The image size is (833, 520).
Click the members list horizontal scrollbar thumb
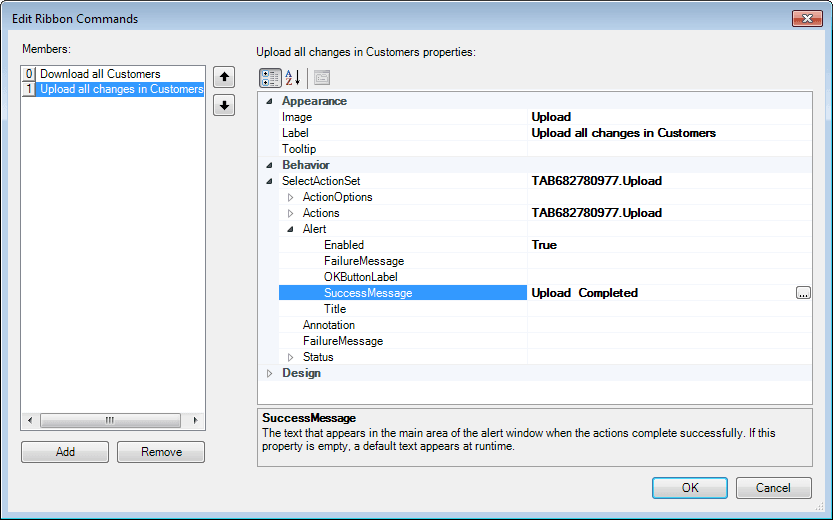pos(110,420)
